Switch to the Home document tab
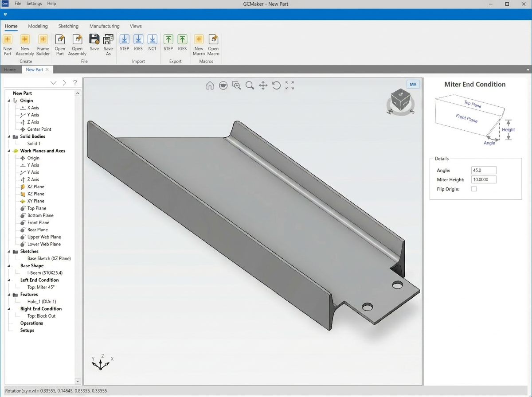The image size is (532, 397). pyautogui.click(x=10, y=70)
